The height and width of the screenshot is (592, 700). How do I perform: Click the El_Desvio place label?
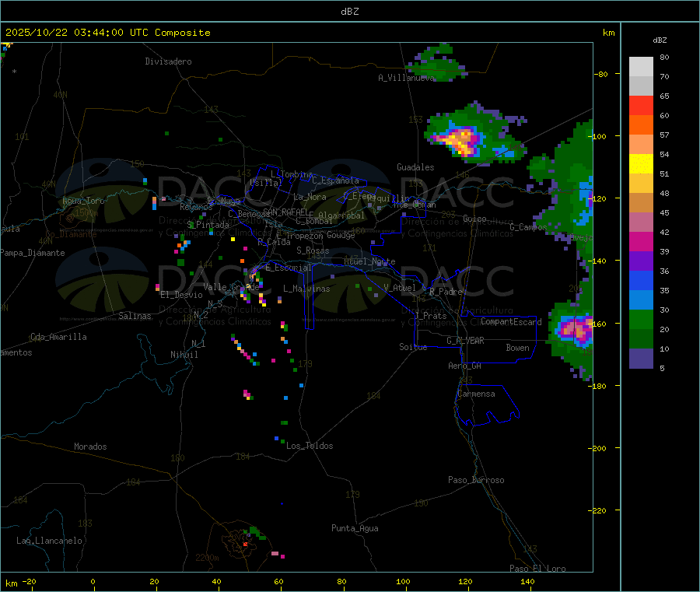tap(181, 295)
